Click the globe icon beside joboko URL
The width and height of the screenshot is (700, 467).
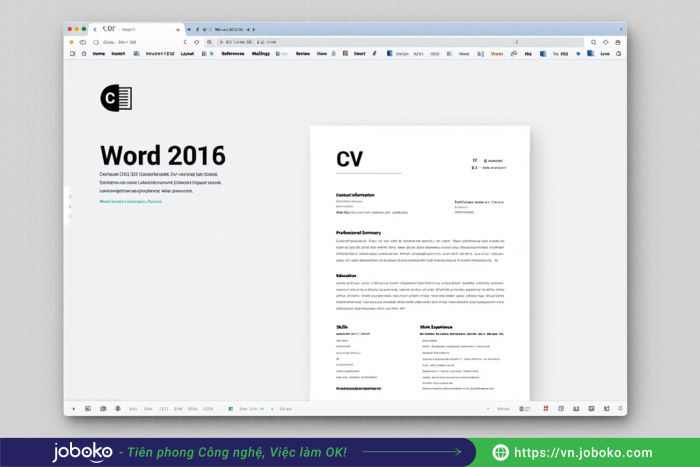tap(500, 452)
